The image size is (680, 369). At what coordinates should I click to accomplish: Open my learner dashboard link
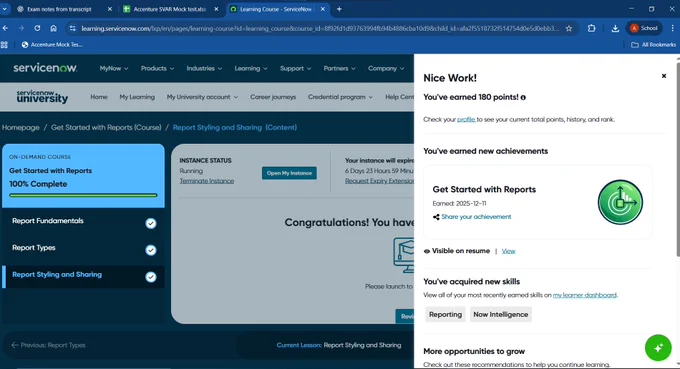click(x=585, y=295)
